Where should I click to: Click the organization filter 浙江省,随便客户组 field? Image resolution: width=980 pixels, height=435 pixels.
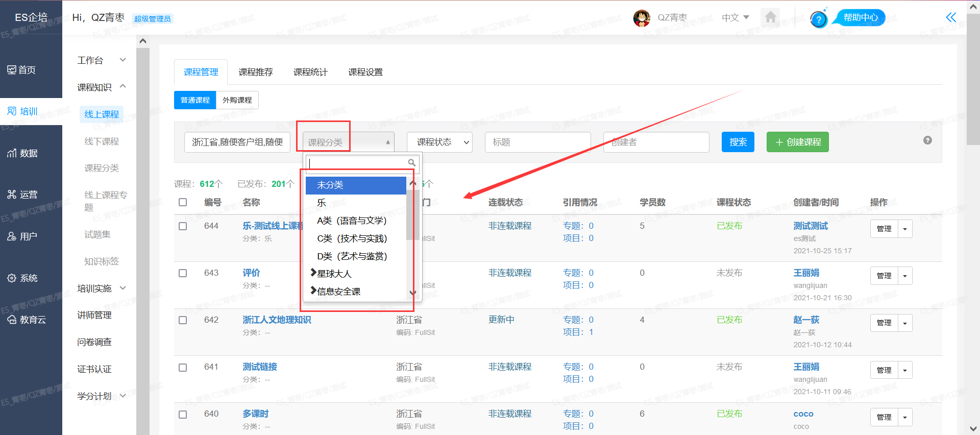coord(237,142)
